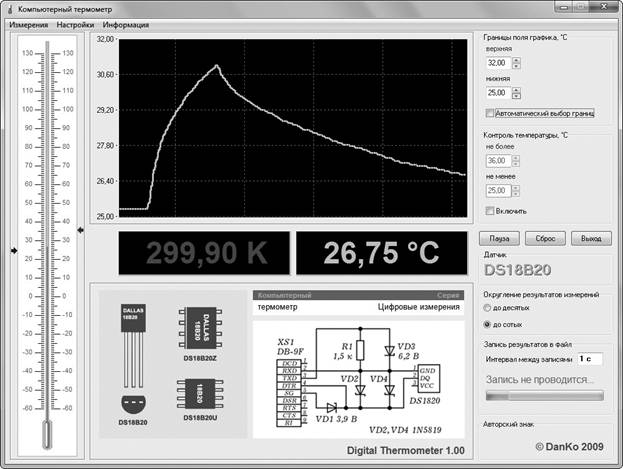The height and width of the screenshot is (469, 623).
Task: Click the recording progress bar
Action: point(545,395)
